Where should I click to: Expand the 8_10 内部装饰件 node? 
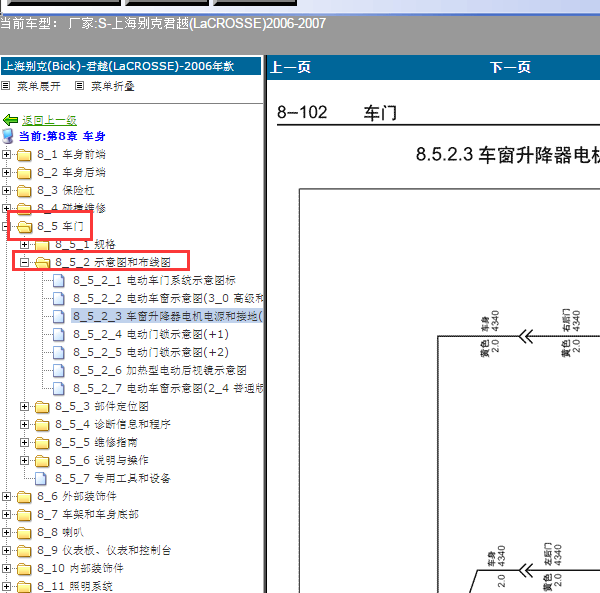tap(6, 569)
